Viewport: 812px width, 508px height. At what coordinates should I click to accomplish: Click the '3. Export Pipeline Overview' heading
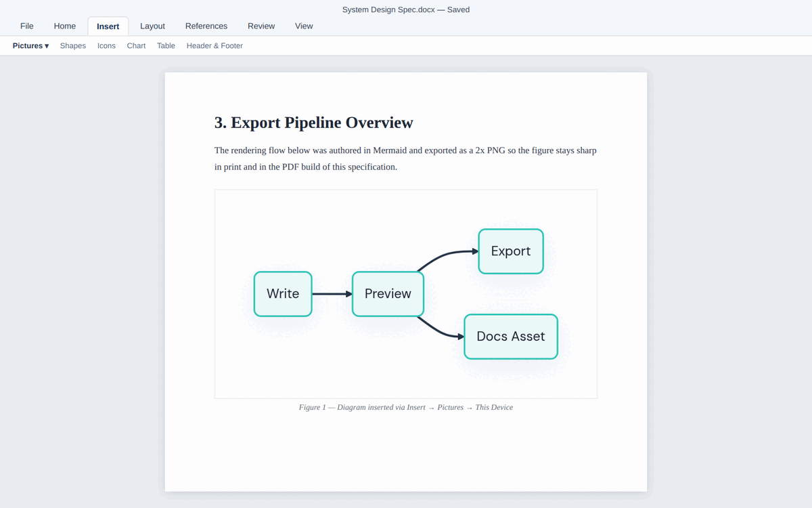[x=313, y=123]
